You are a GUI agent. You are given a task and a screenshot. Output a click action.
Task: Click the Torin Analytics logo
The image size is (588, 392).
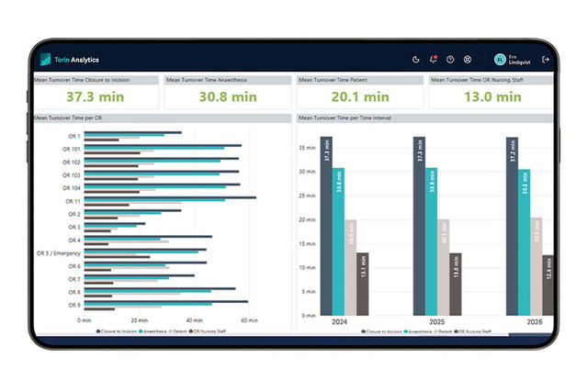pyautogui.click(x=70, y=60)
